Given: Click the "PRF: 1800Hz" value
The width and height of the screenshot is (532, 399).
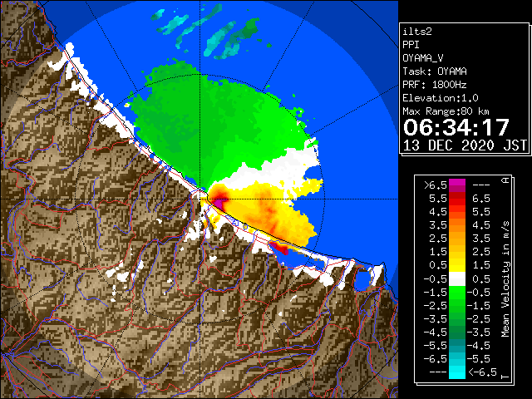Looking at the screenshot, I should coord(435,85).
